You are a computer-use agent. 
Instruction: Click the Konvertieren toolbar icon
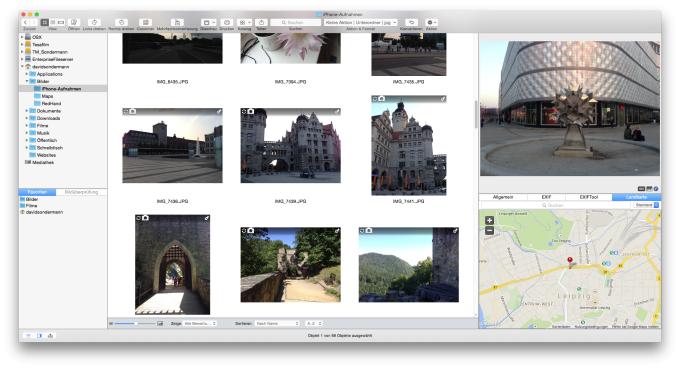point(411,22)
